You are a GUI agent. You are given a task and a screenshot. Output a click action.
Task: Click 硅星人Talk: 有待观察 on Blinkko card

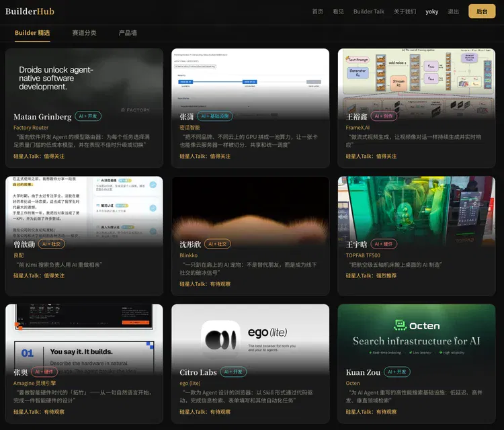205,284
